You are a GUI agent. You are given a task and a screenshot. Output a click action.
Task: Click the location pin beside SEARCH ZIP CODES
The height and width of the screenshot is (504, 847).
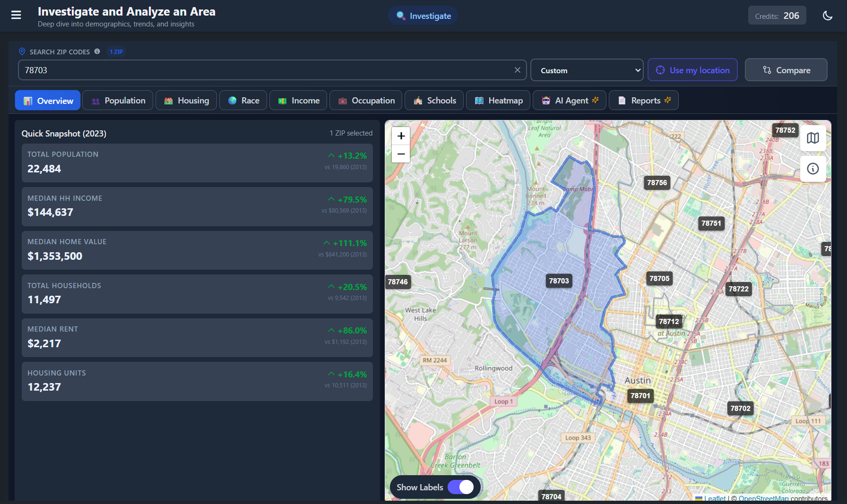pos(22,51)
